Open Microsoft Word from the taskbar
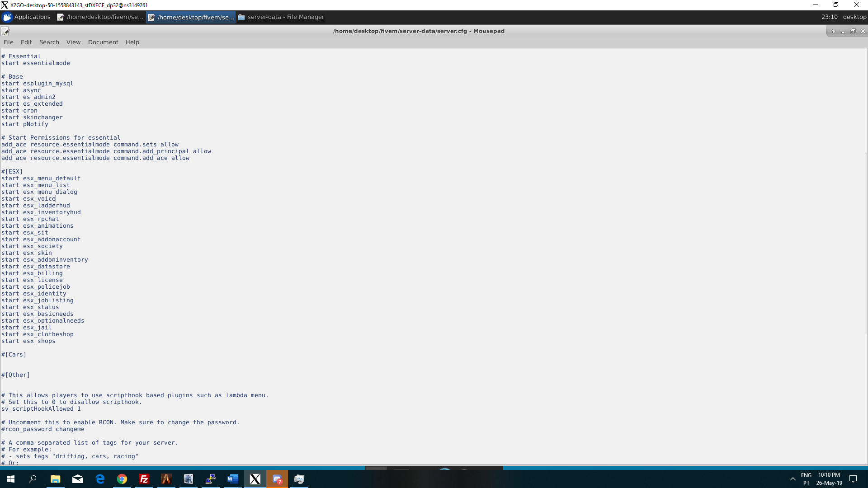 click(233, 479)
